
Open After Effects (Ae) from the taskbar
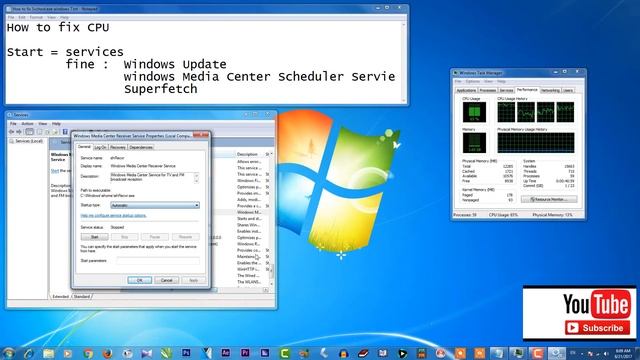[x=225, y=353]
